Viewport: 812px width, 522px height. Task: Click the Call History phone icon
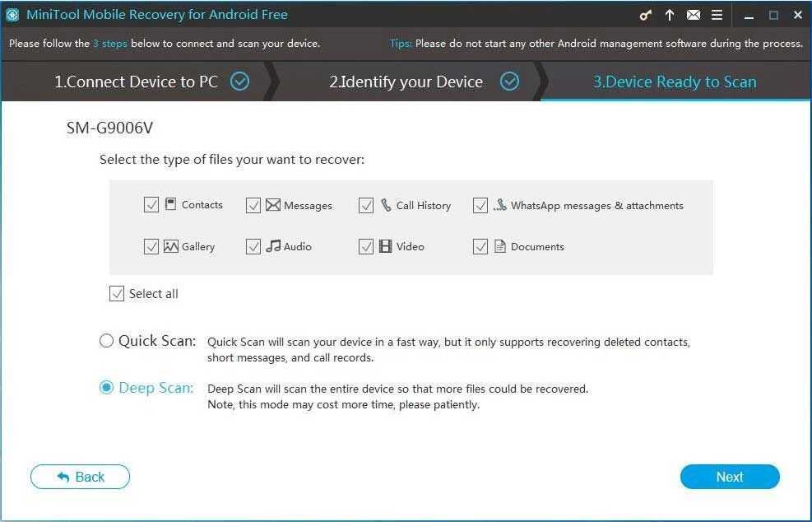pos(386,205)
